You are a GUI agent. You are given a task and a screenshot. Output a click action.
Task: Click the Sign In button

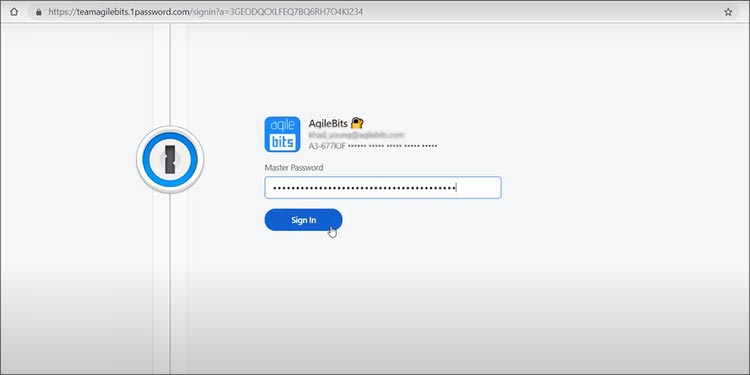point(303,220)
